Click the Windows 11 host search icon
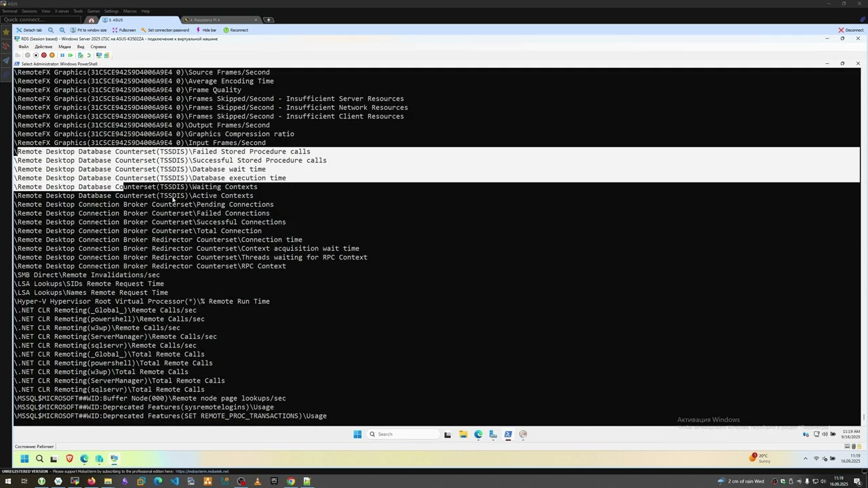 point(39,459)
